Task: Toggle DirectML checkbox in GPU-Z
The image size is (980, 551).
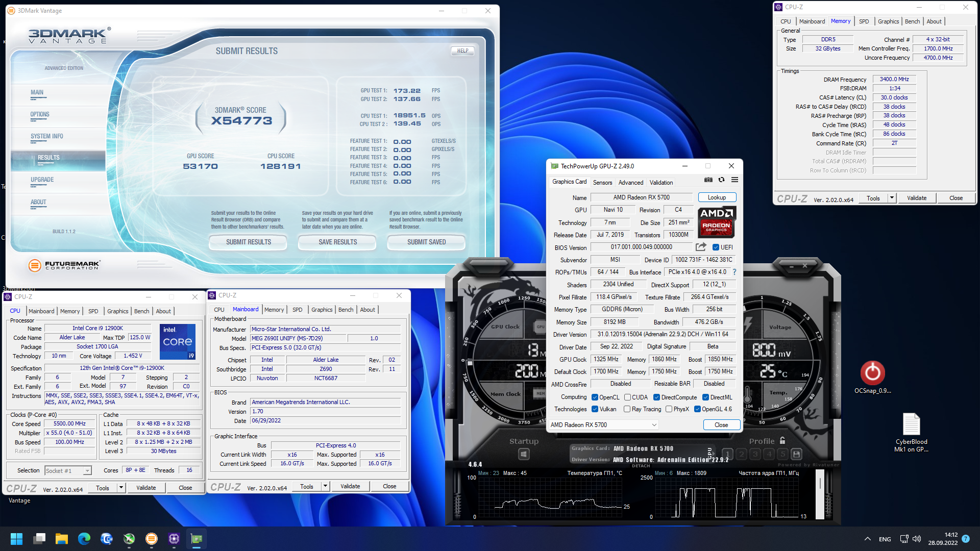Action: pyautogui.click(x=705, y=397)
